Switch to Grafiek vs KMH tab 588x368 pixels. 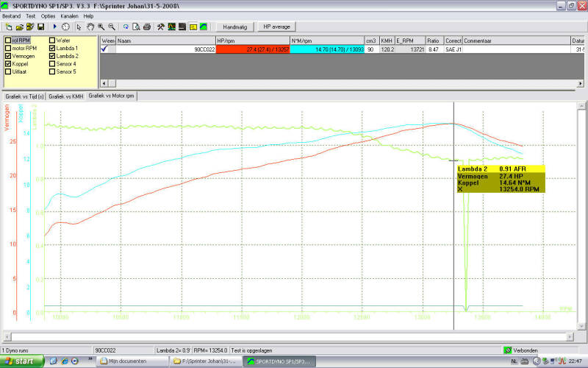(x=65, y=96)
